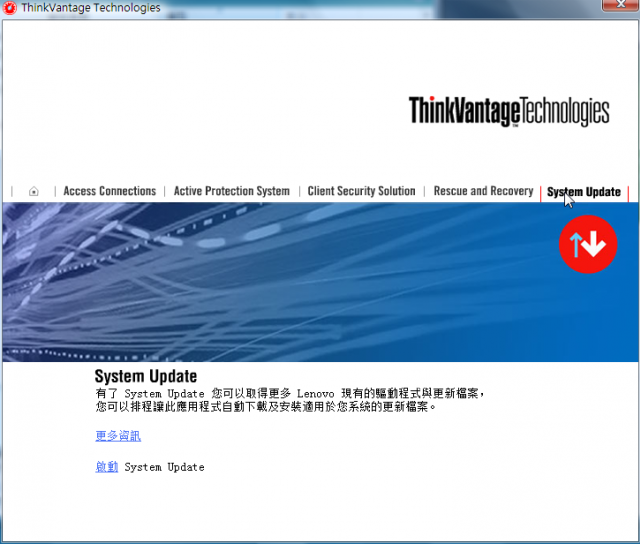Go to the home icon tab
640x544 pixels.
tap(34, 191)
